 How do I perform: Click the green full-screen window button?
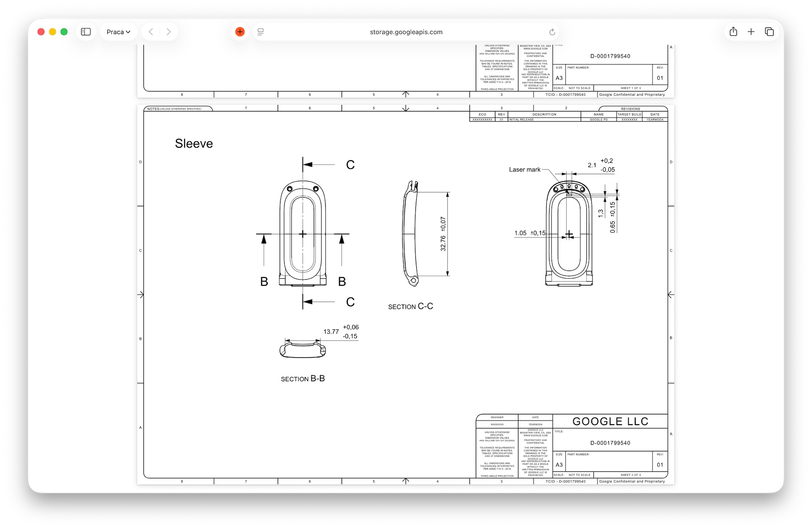pos(64,32)
